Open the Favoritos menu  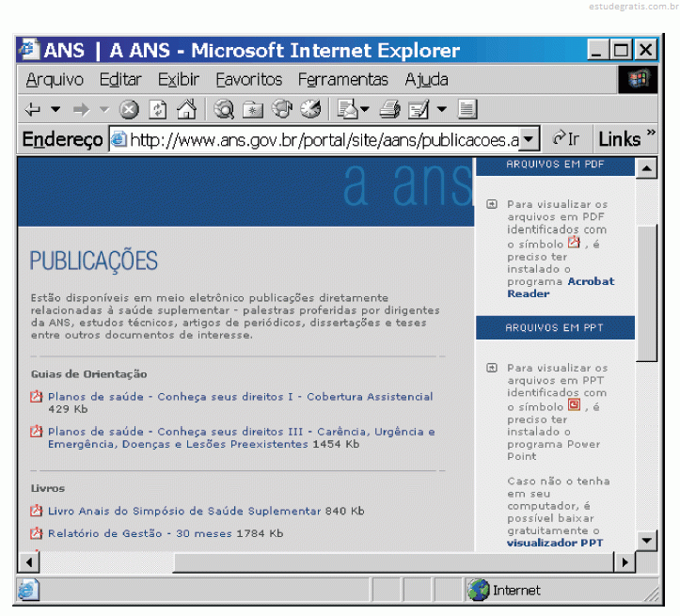click(x=249, y=80)
